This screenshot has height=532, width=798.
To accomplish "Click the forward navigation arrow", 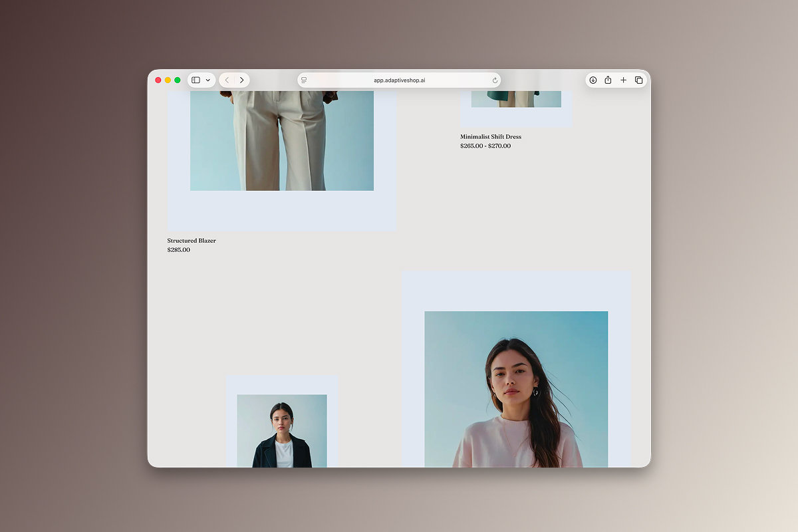I will [242, 79].
